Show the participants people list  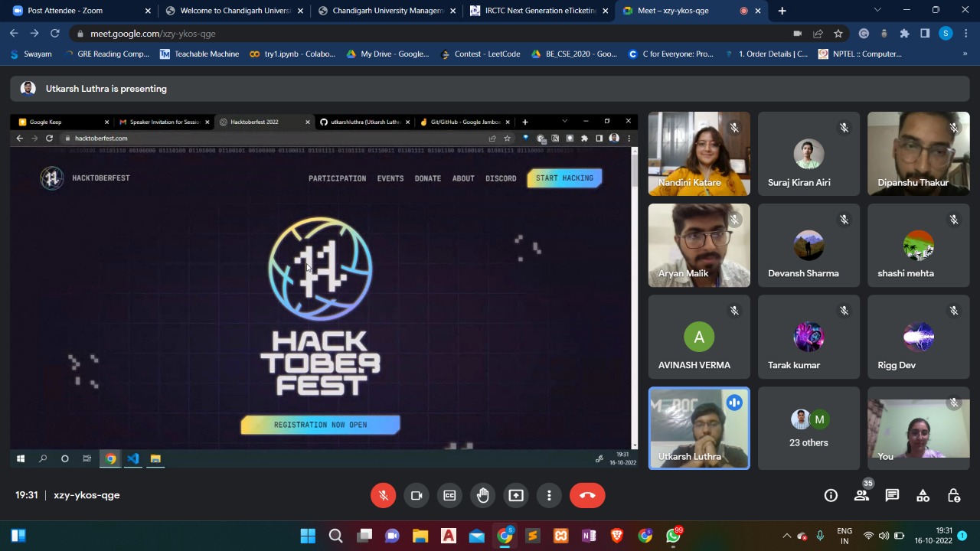[861, 495]
